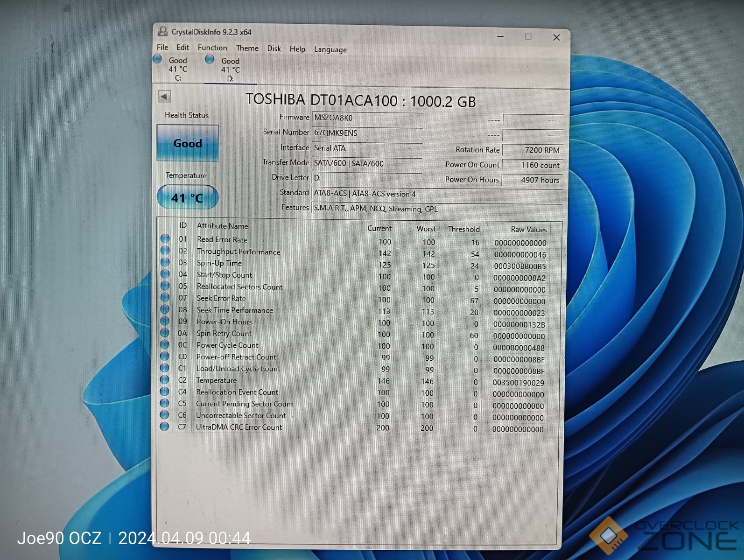Select the Reallocated Sectors Count attribute name

coord(239,287)
